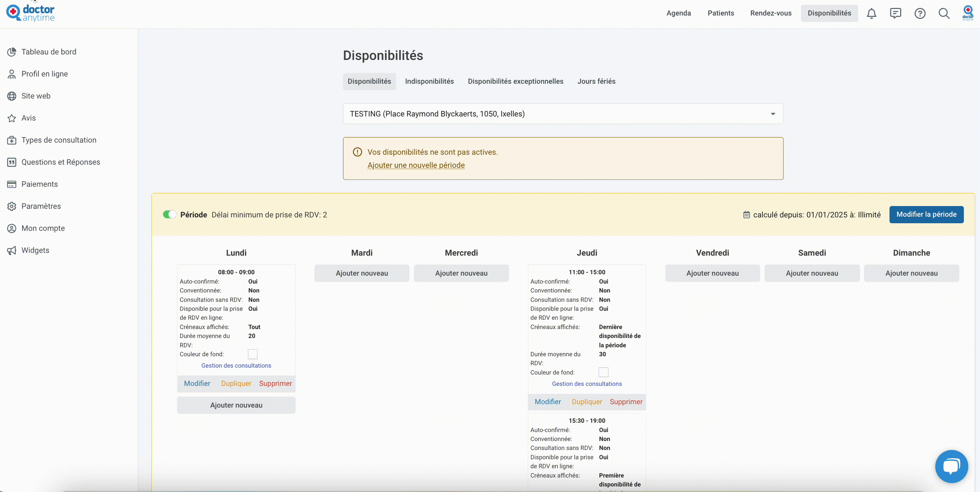Open the floating chat support bubble
Viewport: 980px width, 492px height.
951,466
